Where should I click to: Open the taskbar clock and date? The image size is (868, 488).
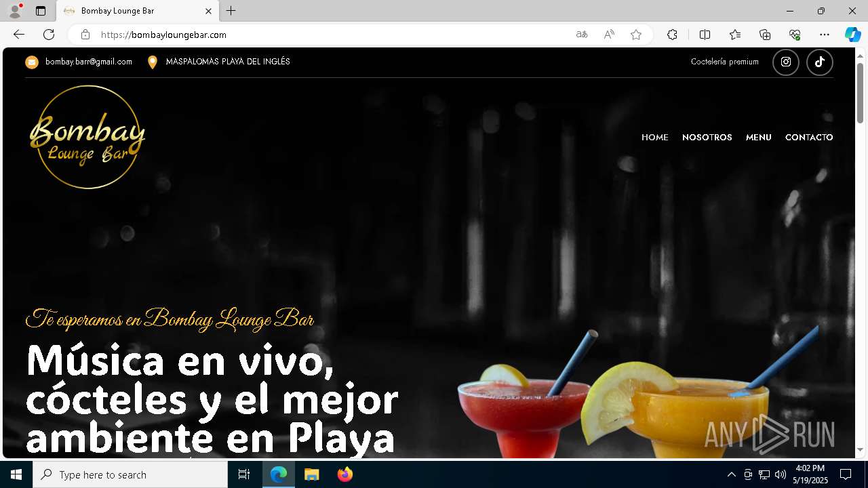(x=810, y=474)
